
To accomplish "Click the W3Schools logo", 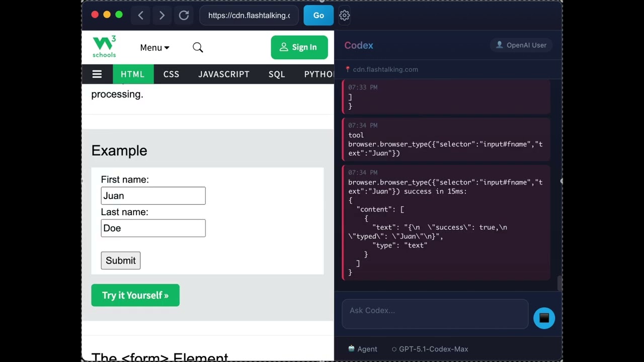I will click(104, 46).
